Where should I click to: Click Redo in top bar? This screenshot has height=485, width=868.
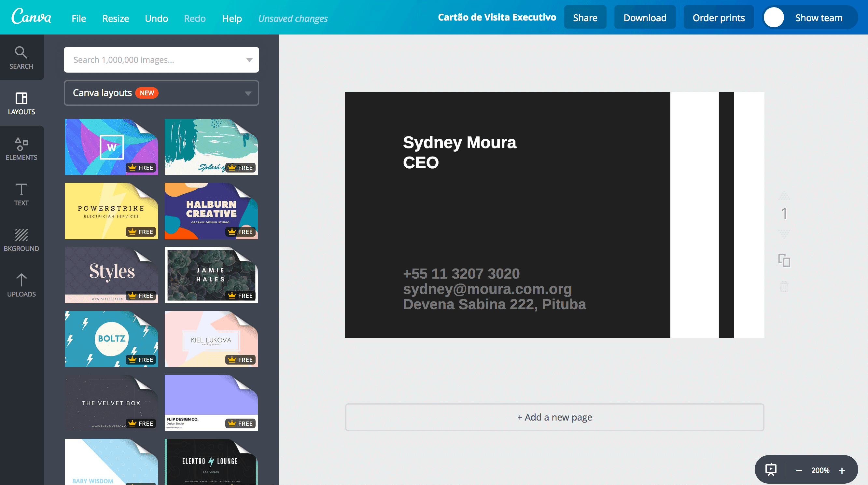pyautogui.click(x=195, y=18)
